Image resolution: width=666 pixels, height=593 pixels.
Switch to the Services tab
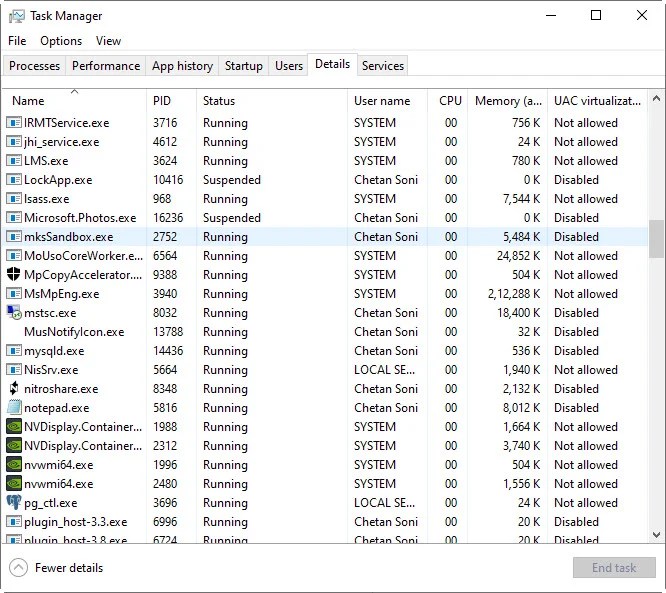383,66
